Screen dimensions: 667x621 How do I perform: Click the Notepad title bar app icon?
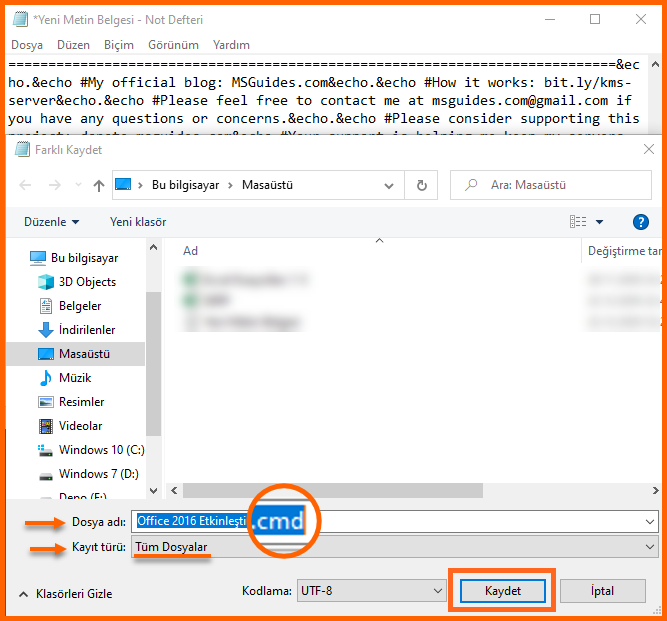[x=20, y=19]
